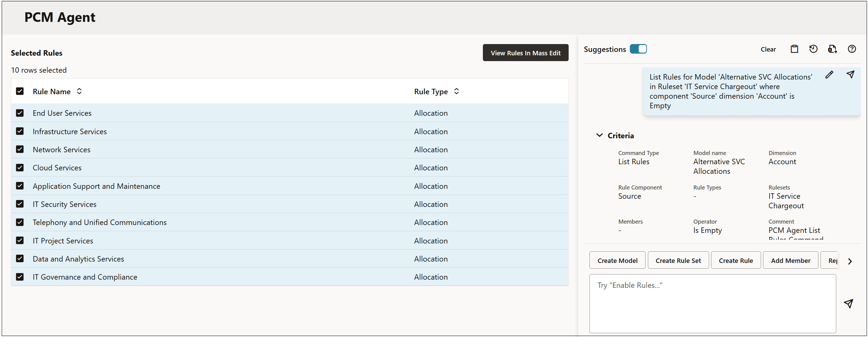Collapse the Criteria section
868x337 pixels.
(x=599, y=135)
